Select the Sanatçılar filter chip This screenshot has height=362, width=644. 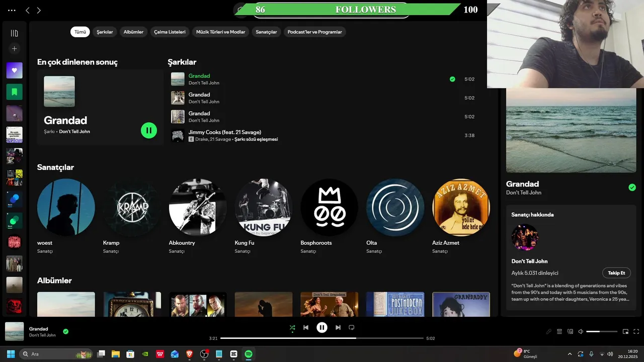[x=266, y=32]
